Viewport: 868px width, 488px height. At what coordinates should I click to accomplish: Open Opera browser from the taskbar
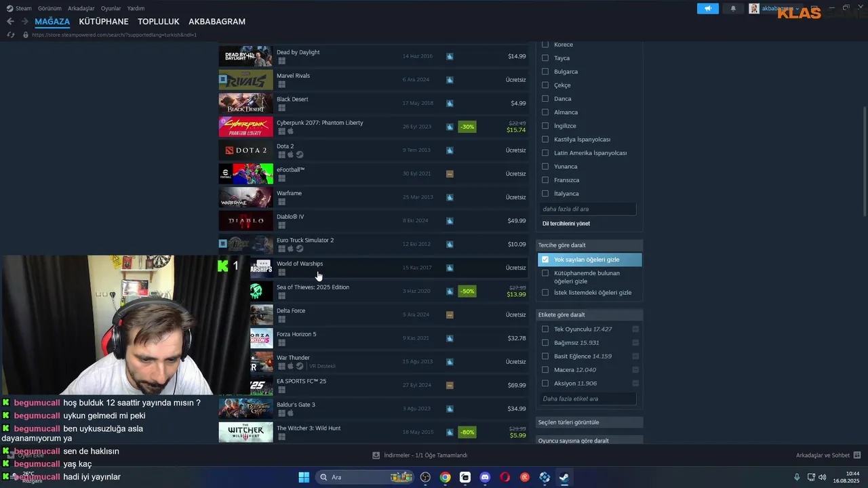pos(505,477)
